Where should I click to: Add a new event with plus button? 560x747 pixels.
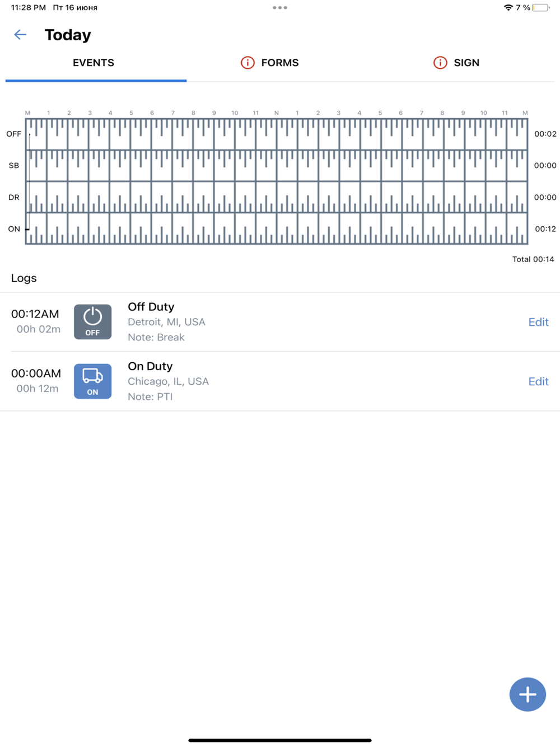pos(528,694)
